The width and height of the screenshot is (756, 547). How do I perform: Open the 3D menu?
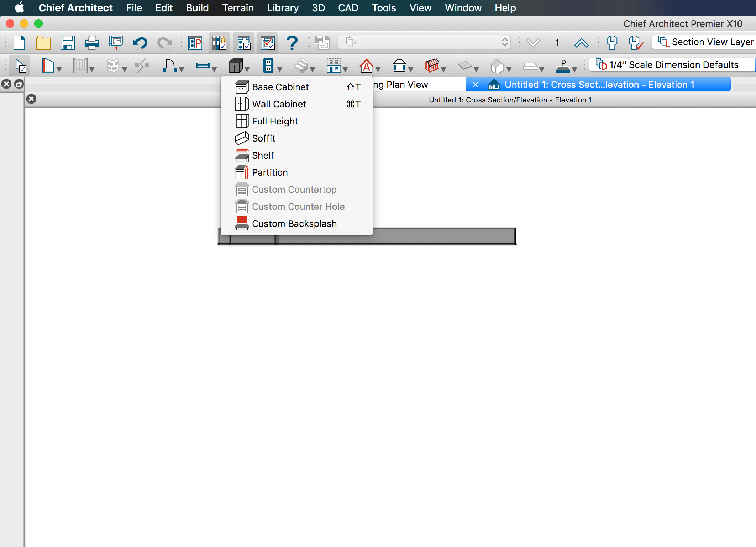[318, 8]
